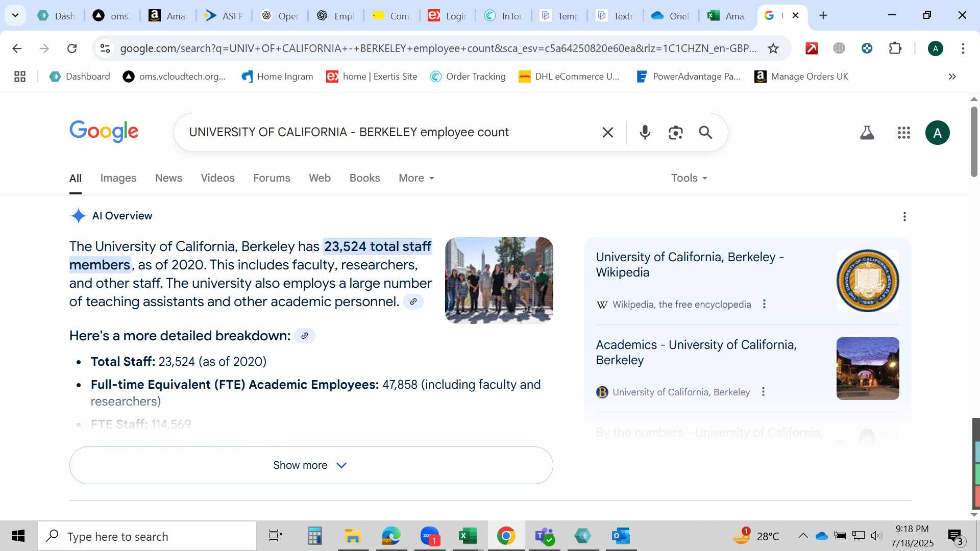Search by image with Lens icon

tap(675, 133)
